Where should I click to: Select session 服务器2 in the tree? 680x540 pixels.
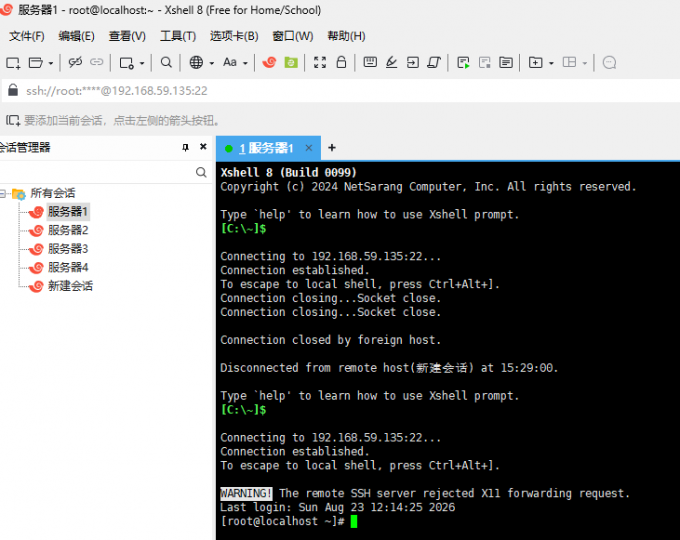(x=68, y=230)
